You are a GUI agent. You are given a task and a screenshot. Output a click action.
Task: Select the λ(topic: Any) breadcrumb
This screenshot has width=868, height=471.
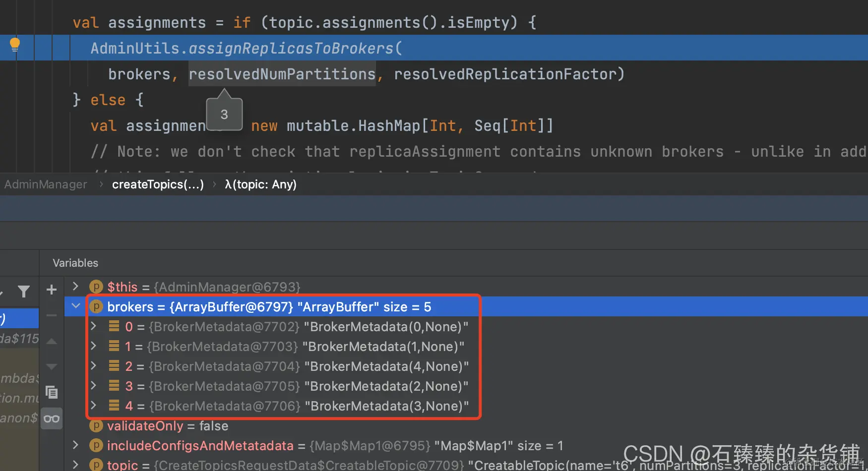click(260, 184)
